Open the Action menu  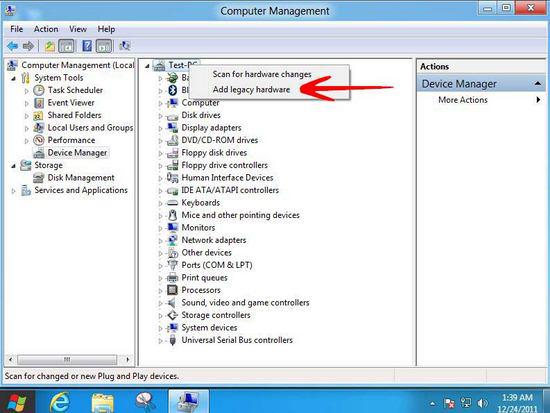click(46, 29)
